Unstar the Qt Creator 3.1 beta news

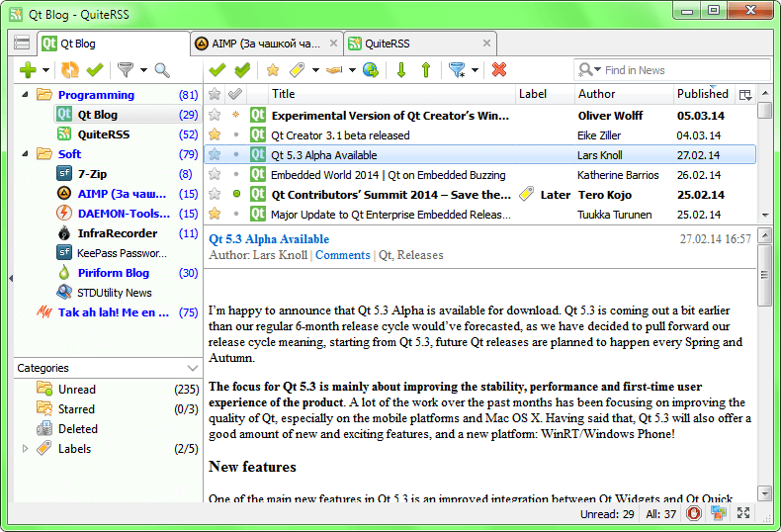pyautogui.click(x=215, y=135)
